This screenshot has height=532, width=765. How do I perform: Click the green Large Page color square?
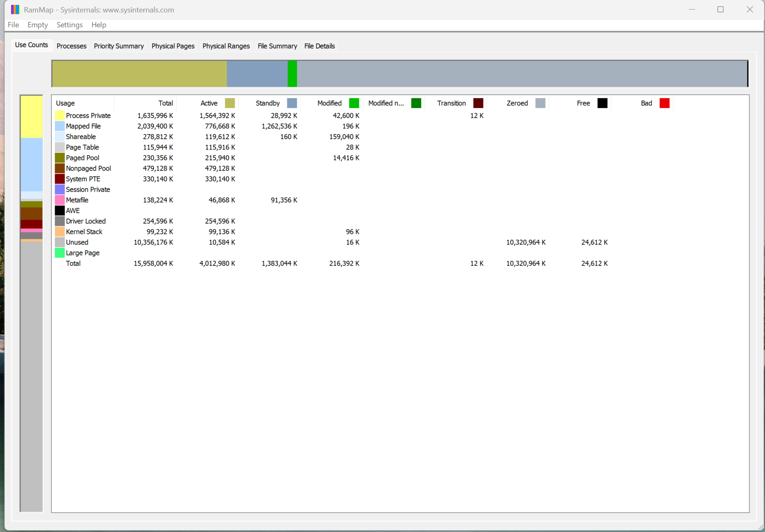pyautogui.click(x=60, y=253)
